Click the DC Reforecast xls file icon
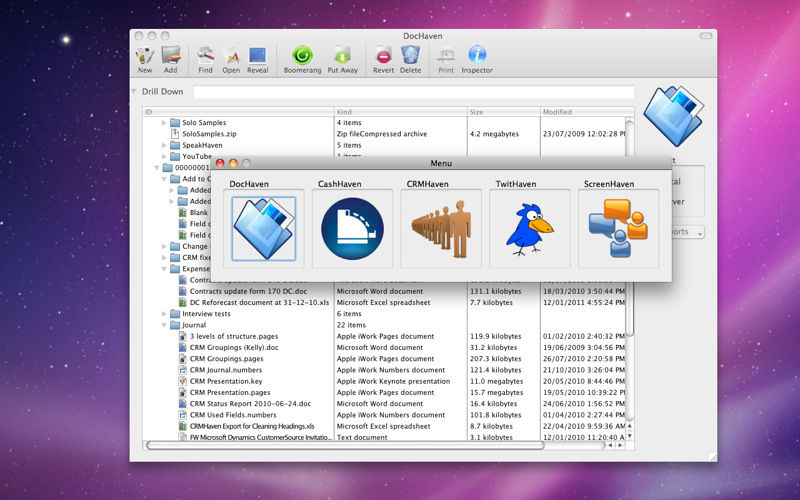 pos(183,303)
